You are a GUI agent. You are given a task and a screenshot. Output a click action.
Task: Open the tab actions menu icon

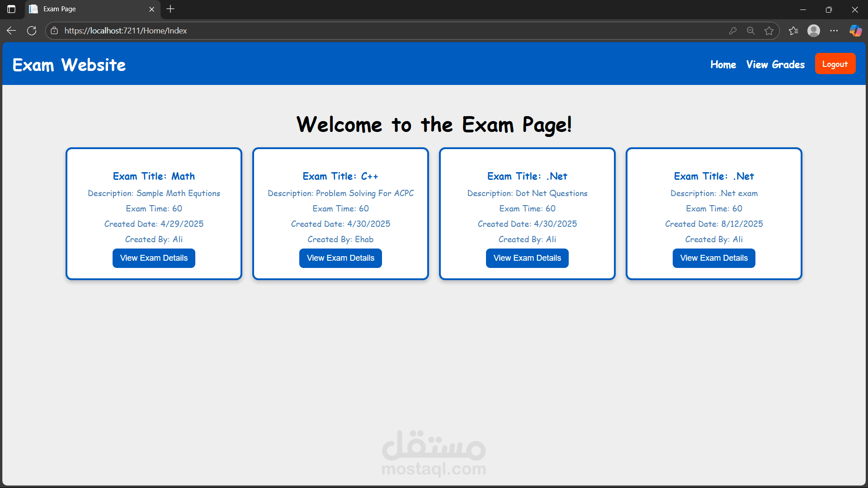(11, 9)
